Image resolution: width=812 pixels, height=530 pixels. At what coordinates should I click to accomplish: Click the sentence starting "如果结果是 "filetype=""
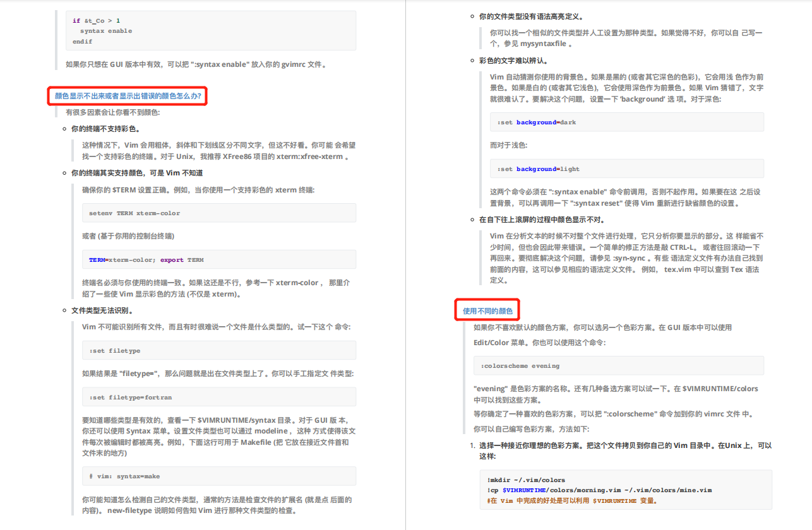[x=218, y=374]
